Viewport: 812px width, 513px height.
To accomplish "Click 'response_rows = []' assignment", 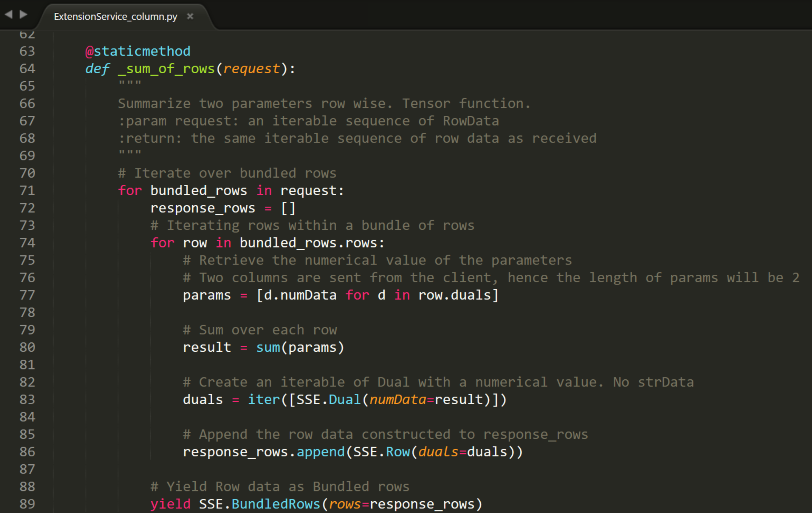I will tap(223, 208).
